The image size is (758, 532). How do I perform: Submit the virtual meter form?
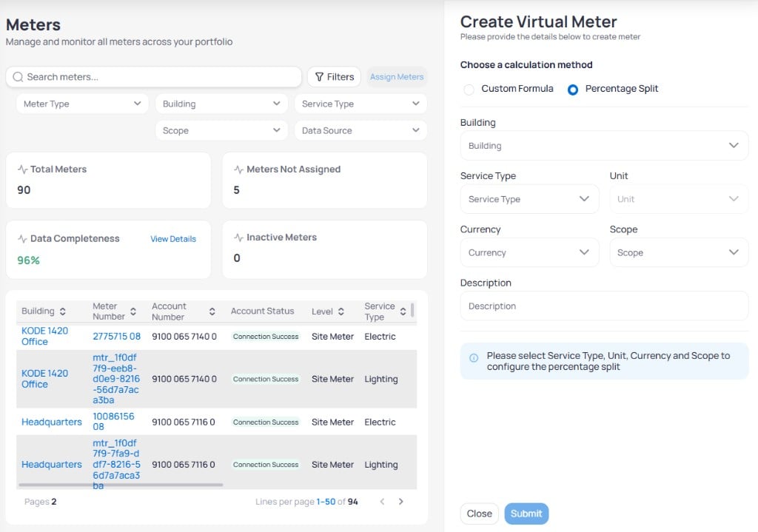526,514
